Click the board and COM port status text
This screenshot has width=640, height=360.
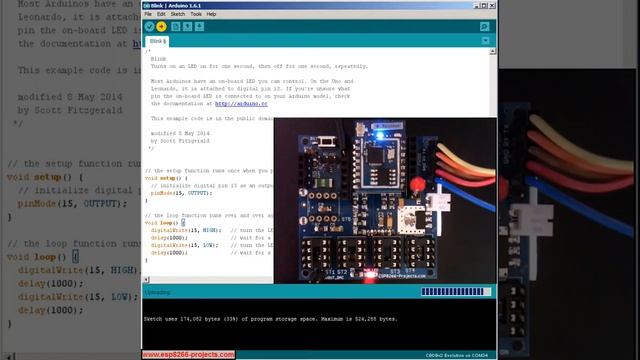coord(456,356)
